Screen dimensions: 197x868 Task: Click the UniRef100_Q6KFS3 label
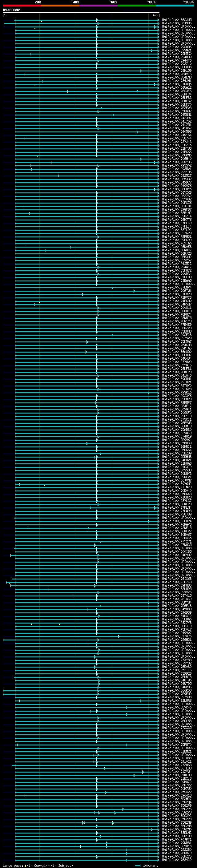(x=177, y=98)
